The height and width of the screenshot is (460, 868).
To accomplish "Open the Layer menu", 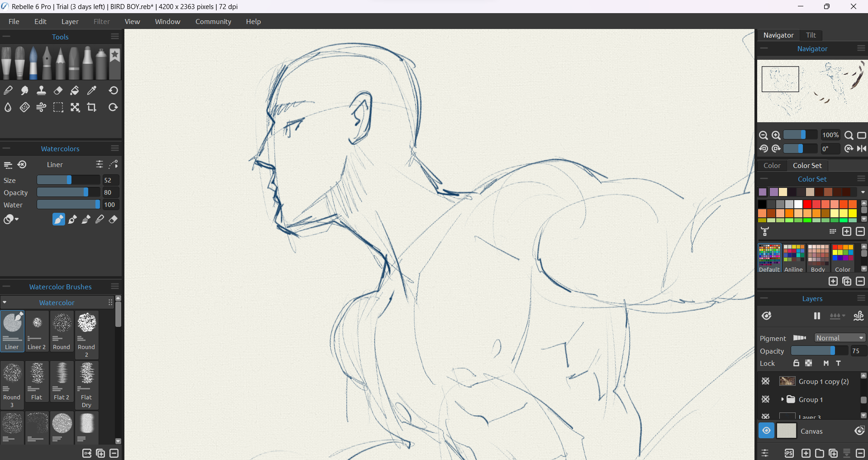I will pos(70,21).
